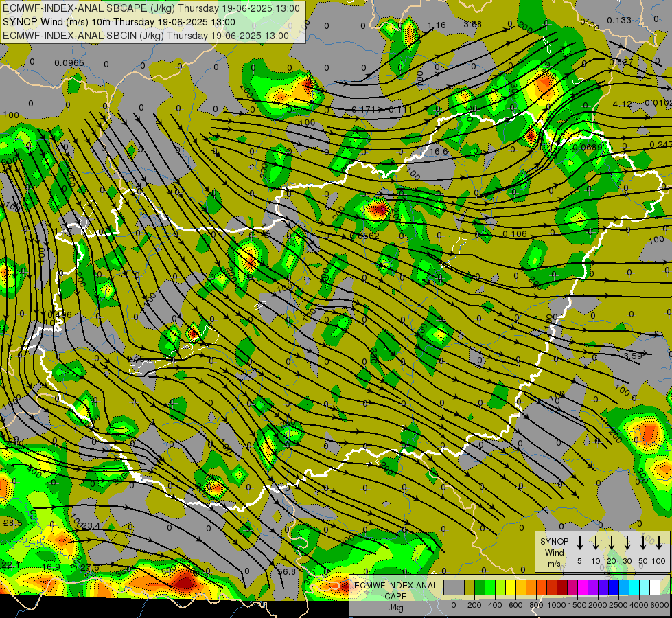Click the 0.106 value on the map
The image size is (672, 618).
pyautogui.click(x=514, y=233)
